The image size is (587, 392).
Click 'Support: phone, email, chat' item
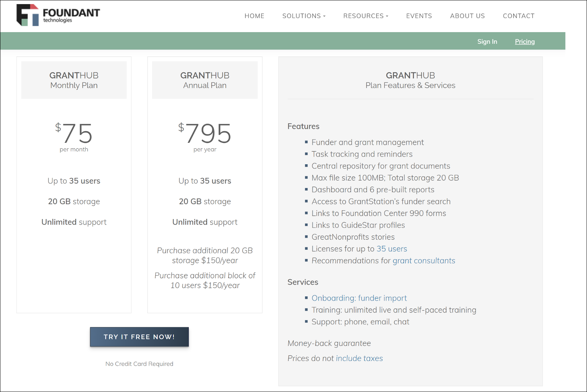point(360,322)
